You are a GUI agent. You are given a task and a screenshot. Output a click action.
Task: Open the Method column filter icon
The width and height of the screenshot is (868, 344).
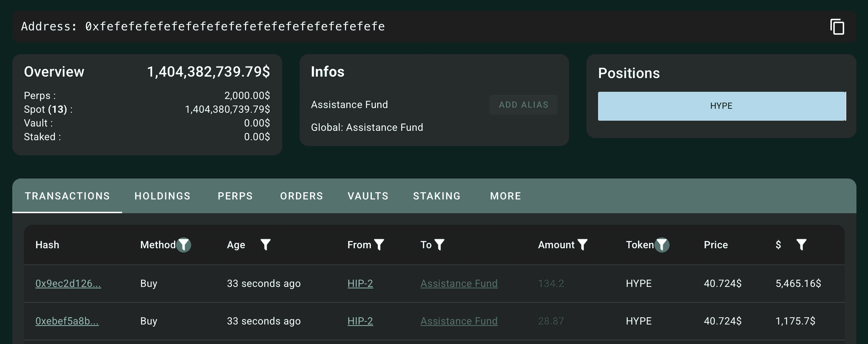click(184, 245)
